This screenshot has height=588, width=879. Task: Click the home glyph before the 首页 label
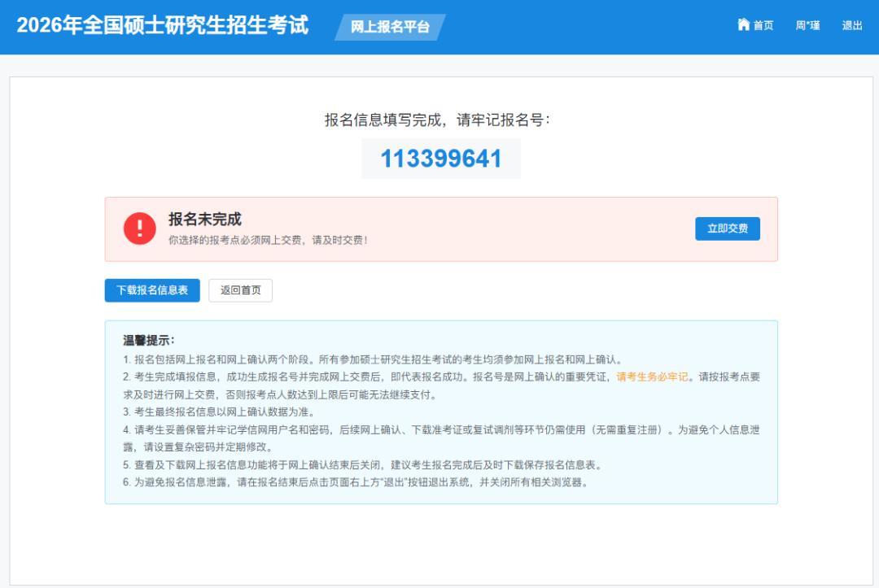click(x=742, y=25)
